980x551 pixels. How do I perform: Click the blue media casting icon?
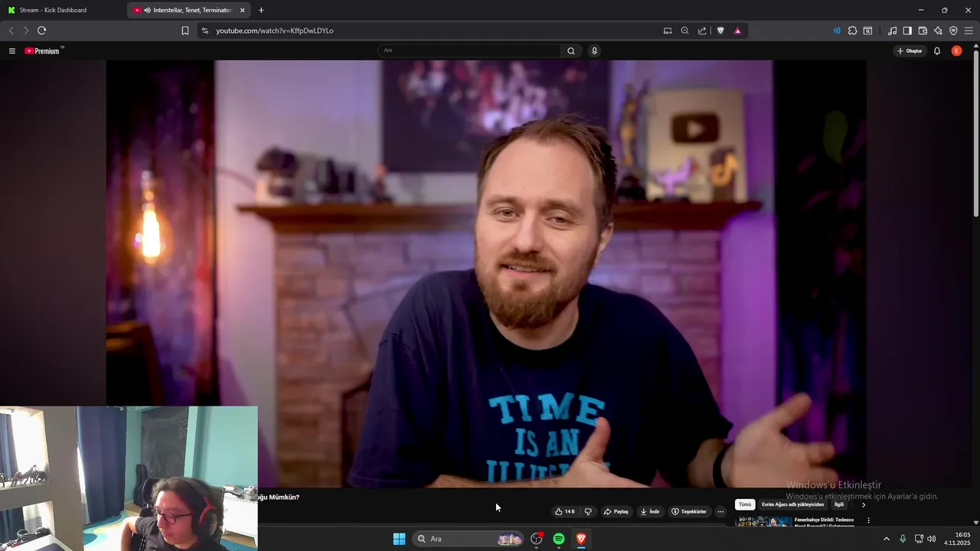[x=837, y=31]
